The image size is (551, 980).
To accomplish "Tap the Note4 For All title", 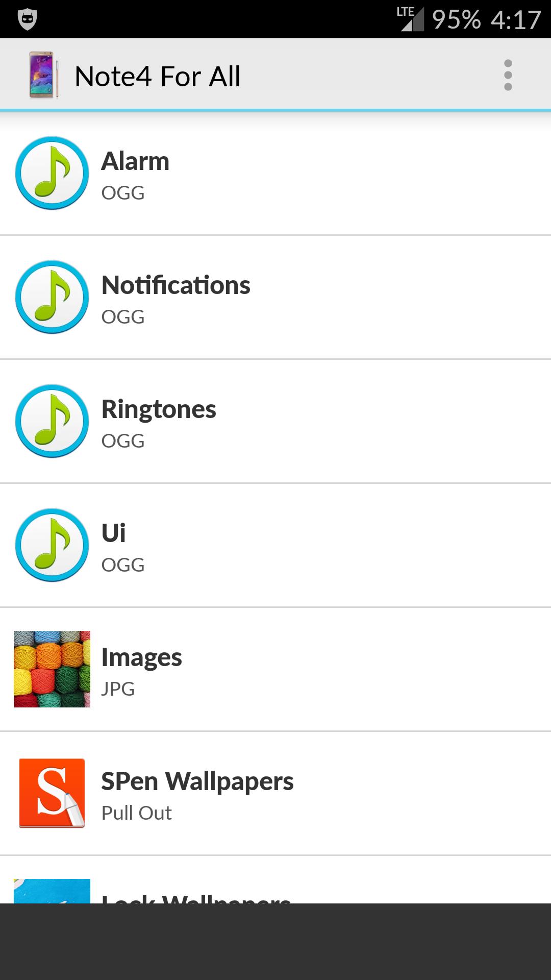I will click(x=157, y=77).
